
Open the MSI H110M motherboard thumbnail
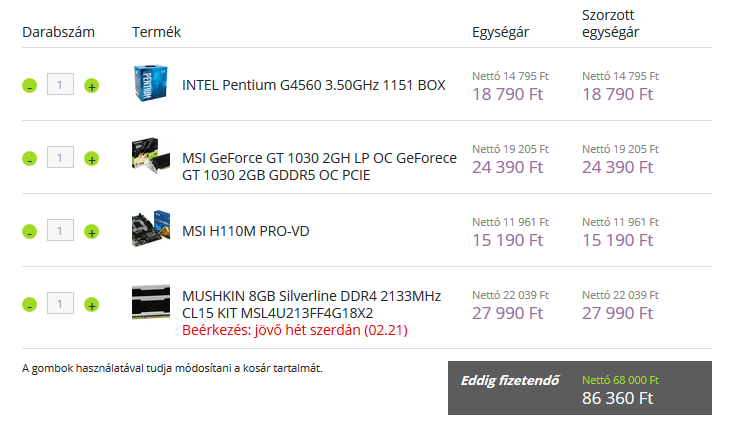point(151,229)
